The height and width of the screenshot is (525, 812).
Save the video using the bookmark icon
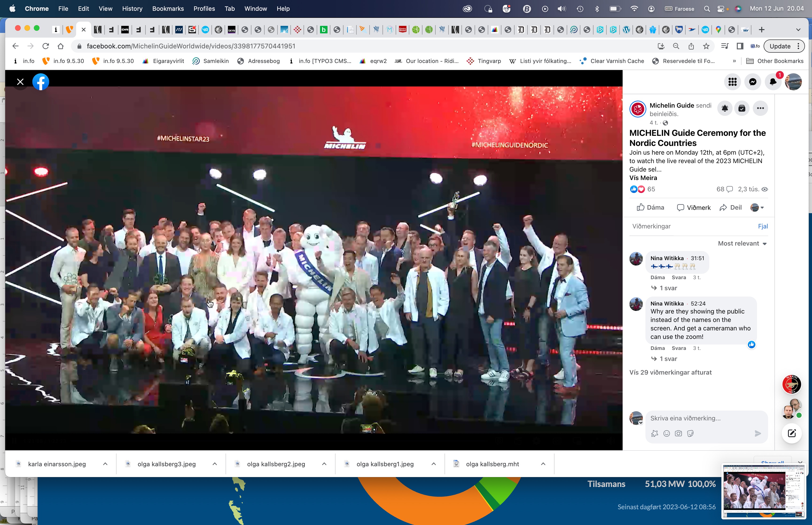tap(742, 108)
